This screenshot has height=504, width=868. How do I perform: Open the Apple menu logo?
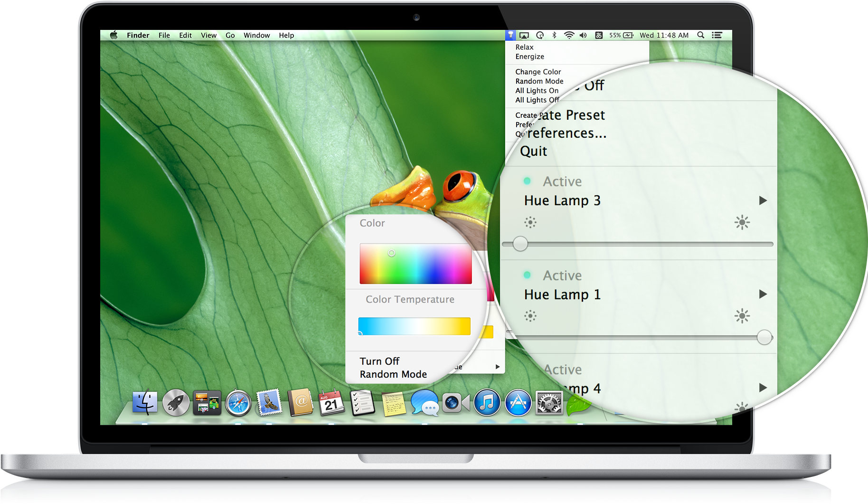114,35
